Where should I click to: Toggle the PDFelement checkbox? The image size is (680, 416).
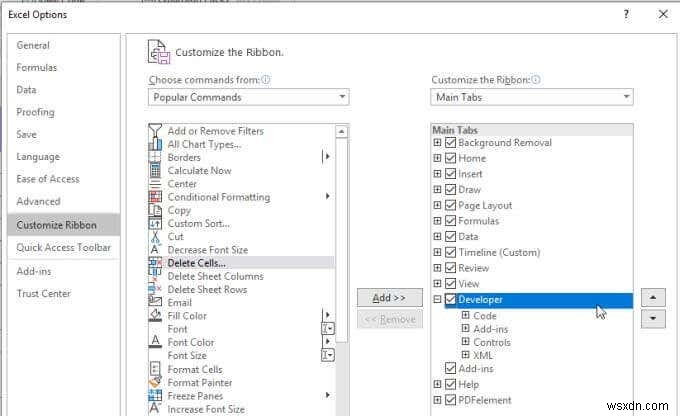click(x=451, y=400)
